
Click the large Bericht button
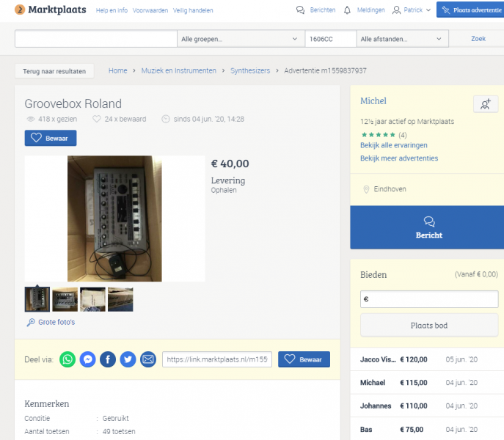(x=427, y=227)
